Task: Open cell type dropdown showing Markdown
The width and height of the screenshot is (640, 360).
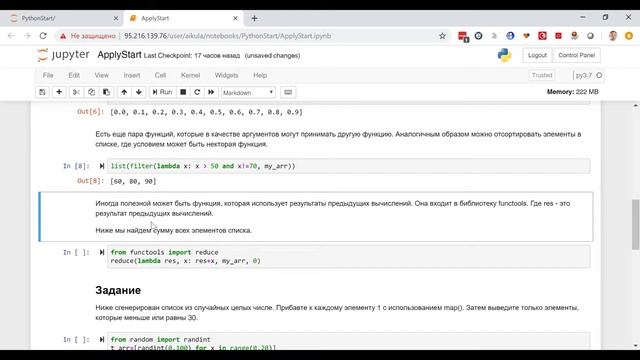Action: [248, 93]
